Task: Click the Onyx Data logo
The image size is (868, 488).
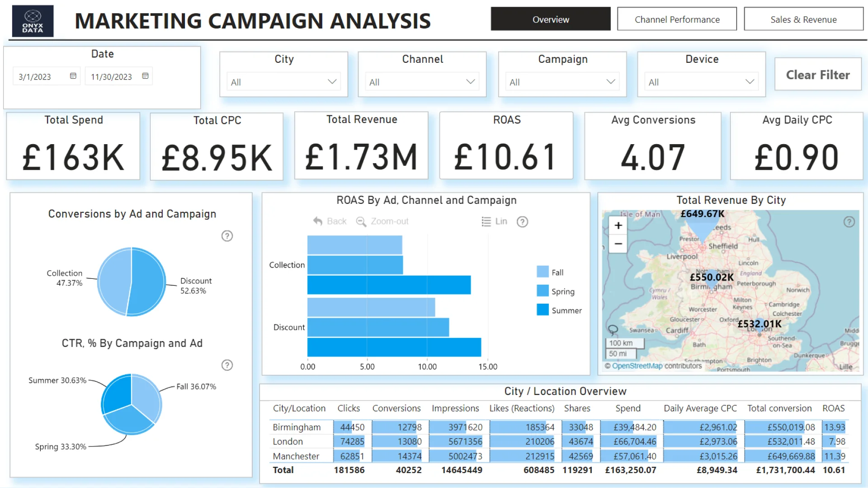Action: point(33,21)
